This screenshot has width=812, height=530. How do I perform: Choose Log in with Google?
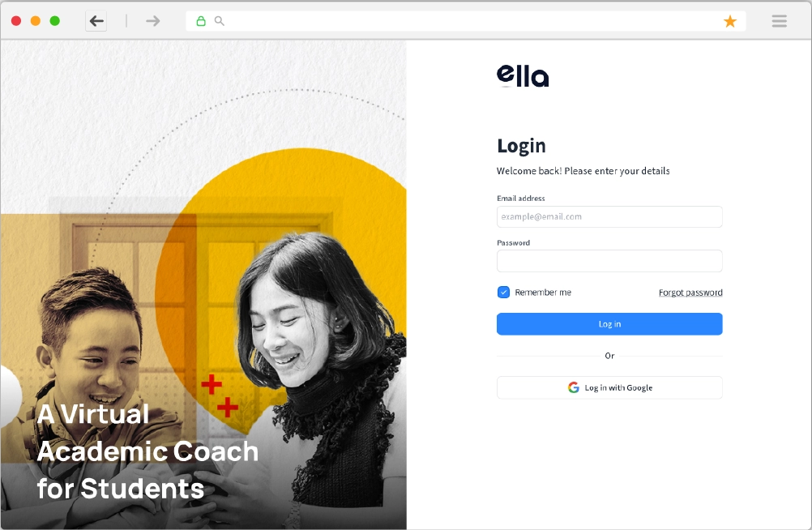[609, 387]
